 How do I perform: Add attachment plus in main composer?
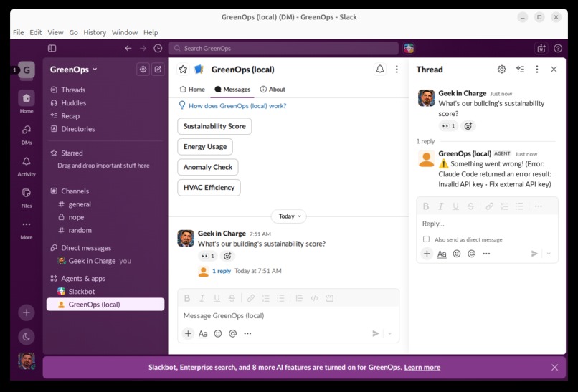pos(188,333)
